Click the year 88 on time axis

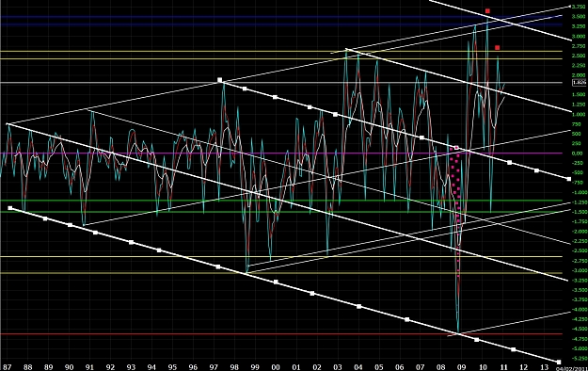pos(27,367)
